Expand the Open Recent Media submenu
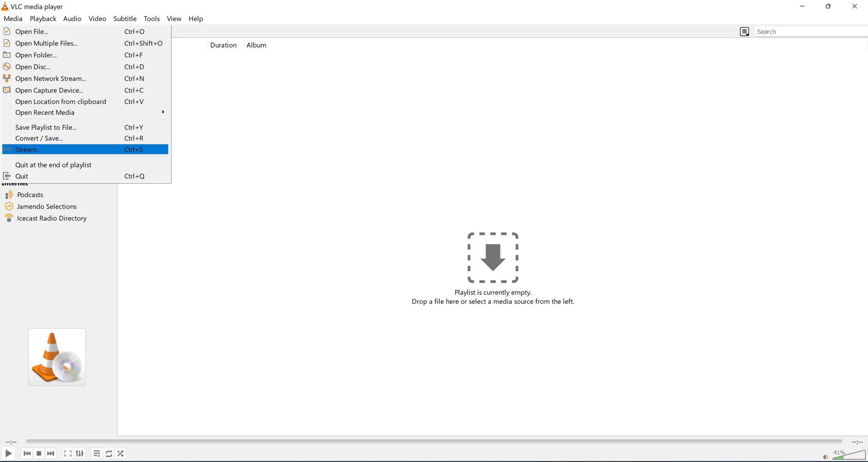The image size is (868, 462). point(45,113)
